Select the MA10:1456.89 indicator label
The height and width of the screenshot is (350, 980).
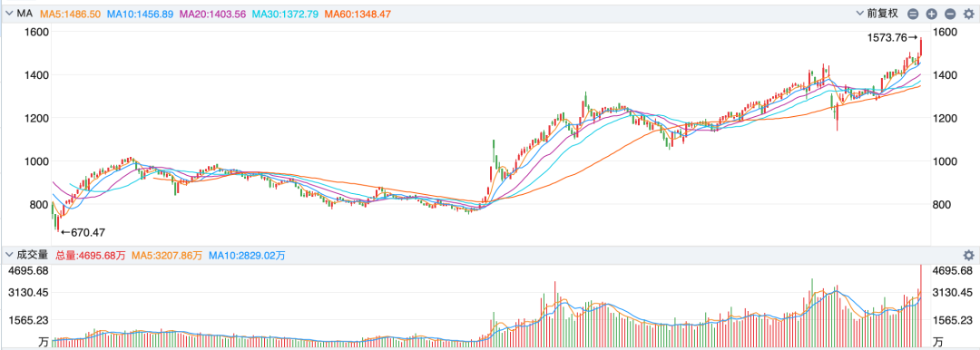141,14
